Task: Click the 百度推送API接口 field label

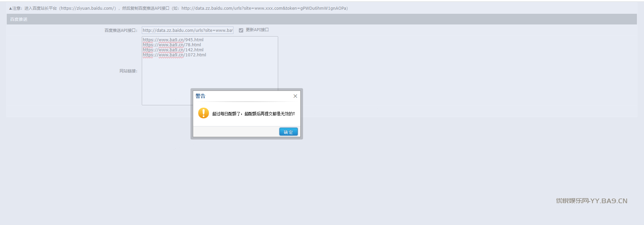Action: point(121,31)
